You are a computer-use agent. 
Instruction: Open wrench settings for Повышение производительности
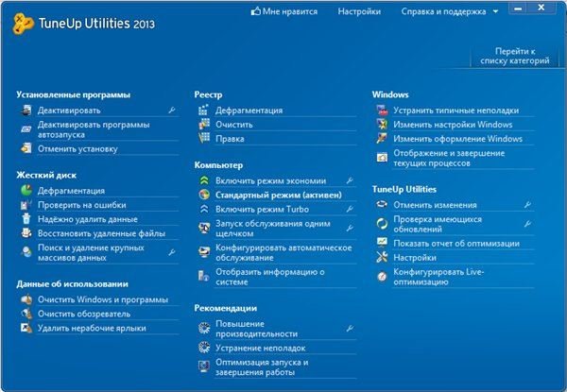point(350,329)
